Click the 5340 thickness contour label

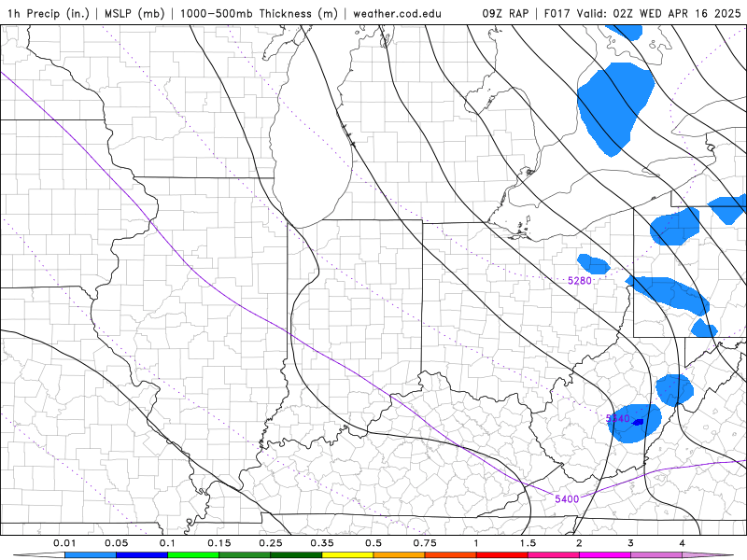coord(617,418)
